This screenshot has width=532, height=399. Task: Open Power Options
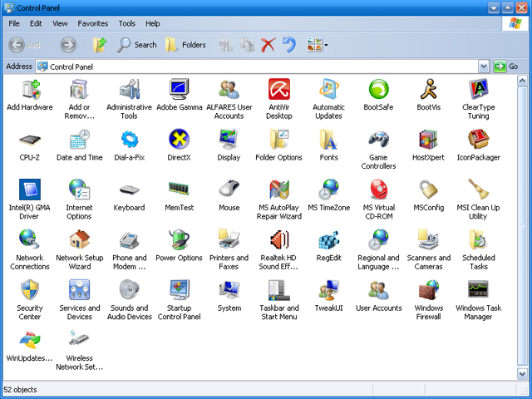click(x=180, y=246)
